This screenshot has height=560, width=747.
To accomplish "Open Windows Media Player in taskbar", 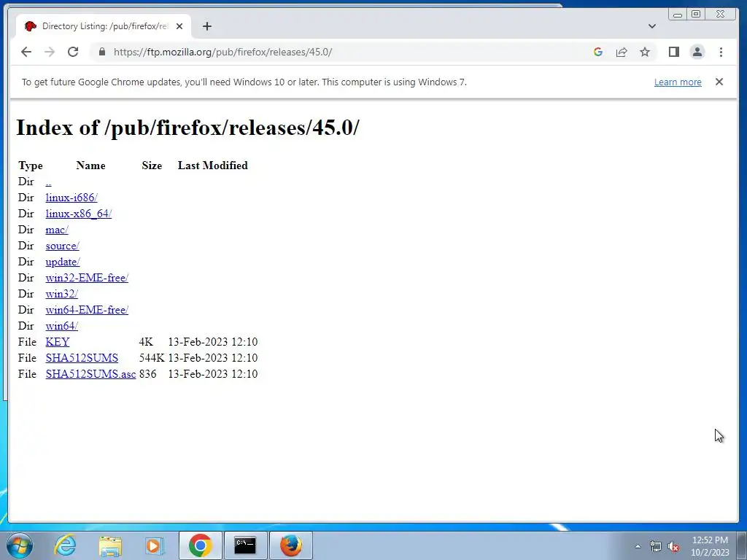I will tap(154, 545).
